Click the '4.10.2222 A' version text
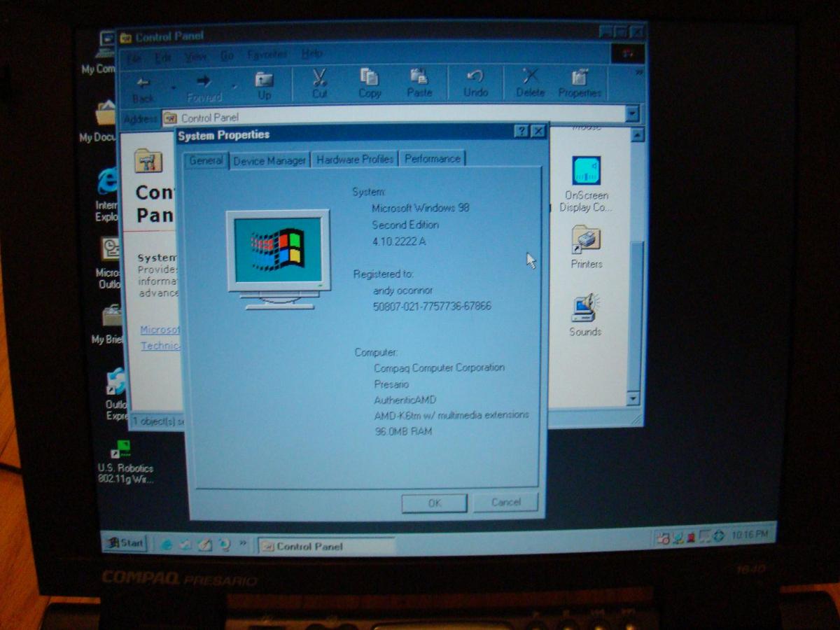This screenshot has width=840, height=630. click(398, 241)
